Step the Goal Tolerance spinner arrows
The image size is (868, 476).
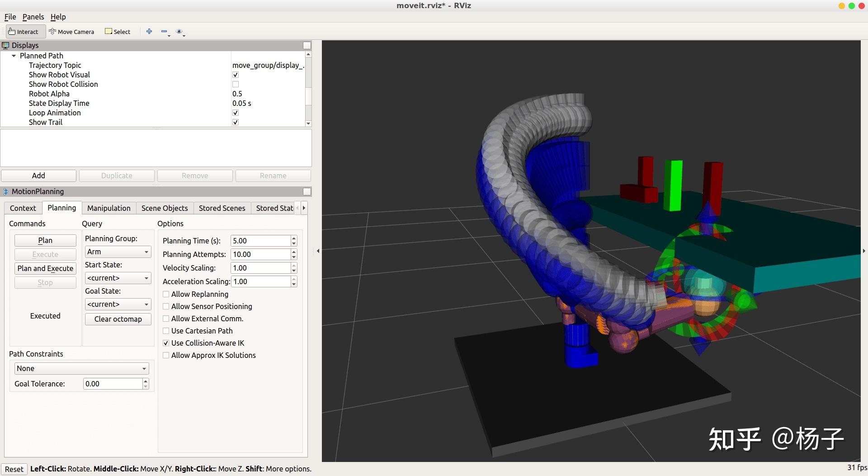coord(146,384)
